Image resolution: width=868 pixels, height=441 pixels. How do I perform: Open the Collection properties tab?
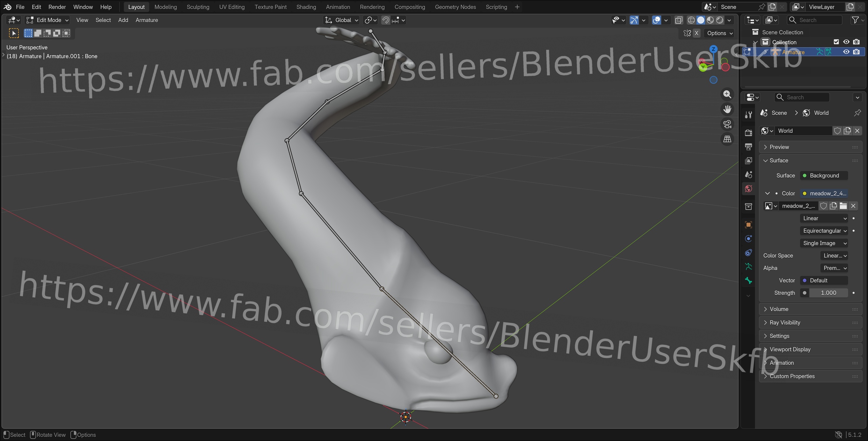pos(748,207)
